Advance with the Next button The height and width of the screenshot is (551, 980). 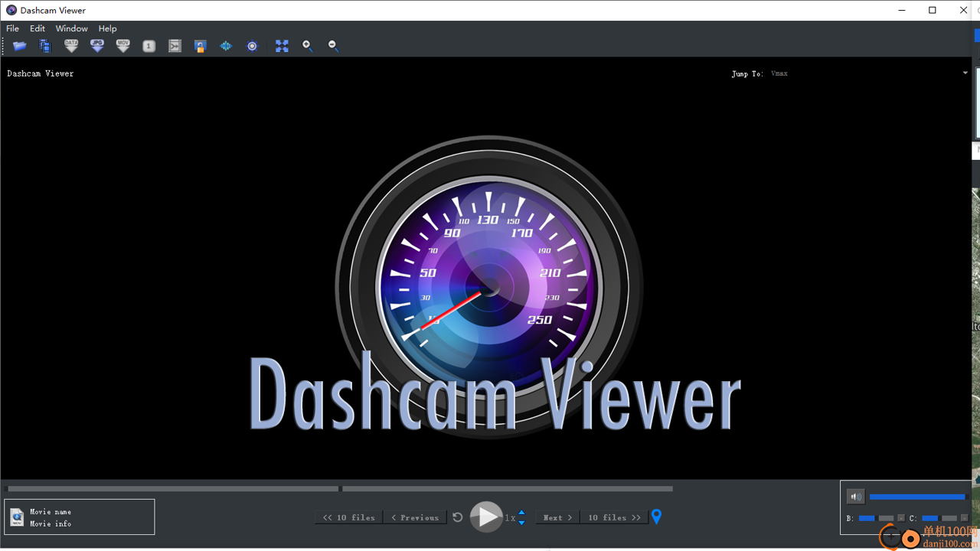tap(558, 517)
